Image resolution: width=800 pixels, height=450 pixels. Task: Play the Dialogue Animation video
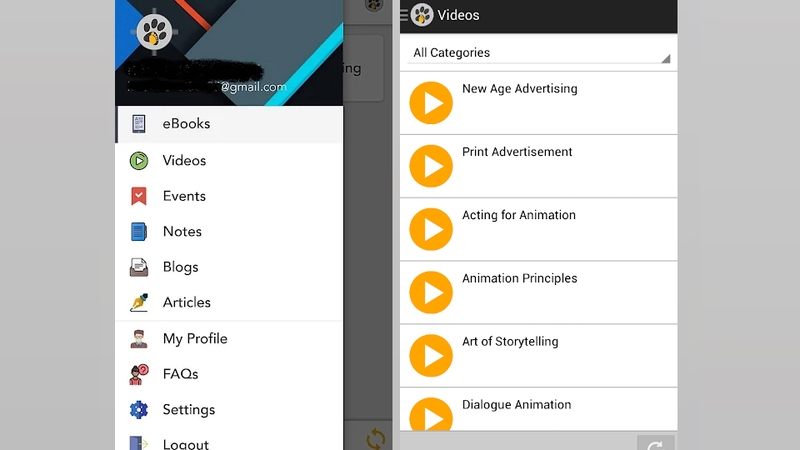point(431,414)
